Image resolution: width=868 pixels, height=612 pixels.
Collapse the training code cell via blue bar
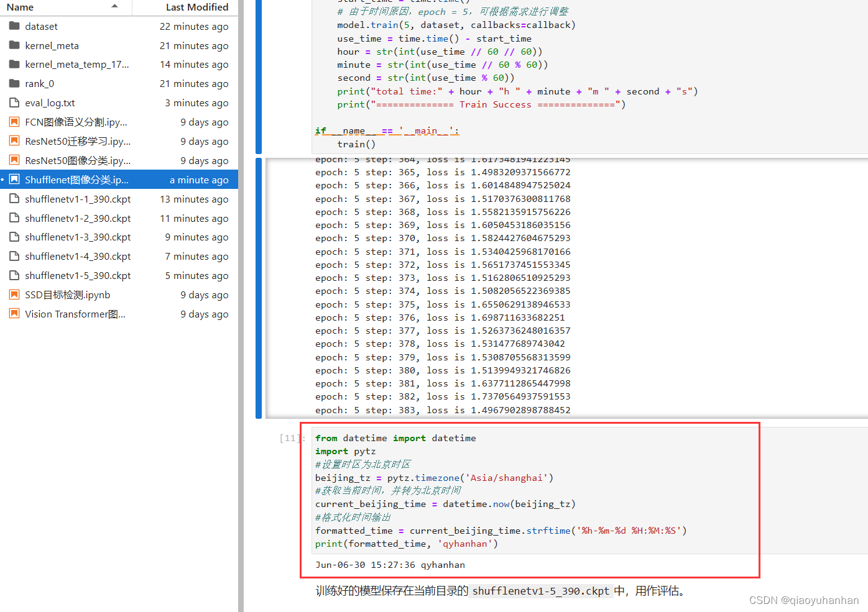pos(259,76)
